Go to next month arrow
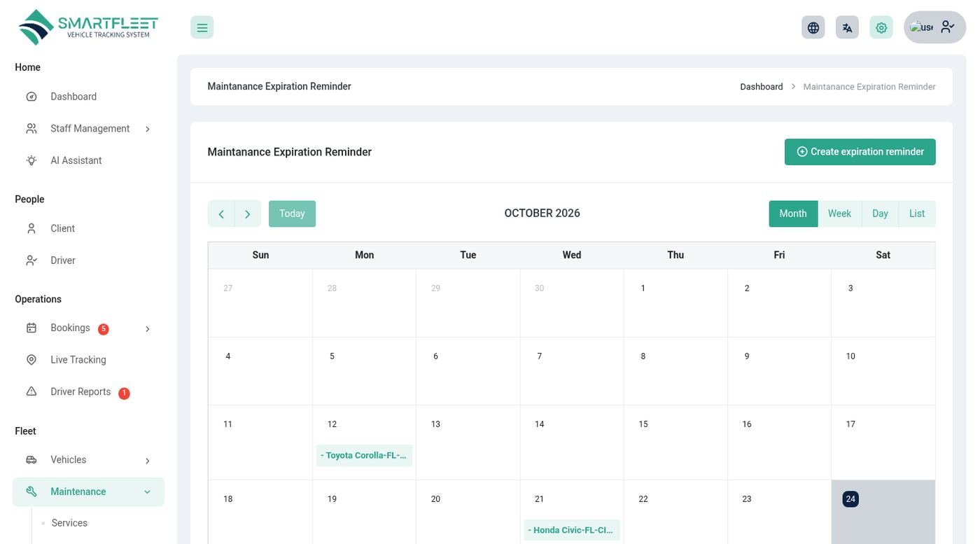This screenshot has width=980, height=544. coord(248,214)
